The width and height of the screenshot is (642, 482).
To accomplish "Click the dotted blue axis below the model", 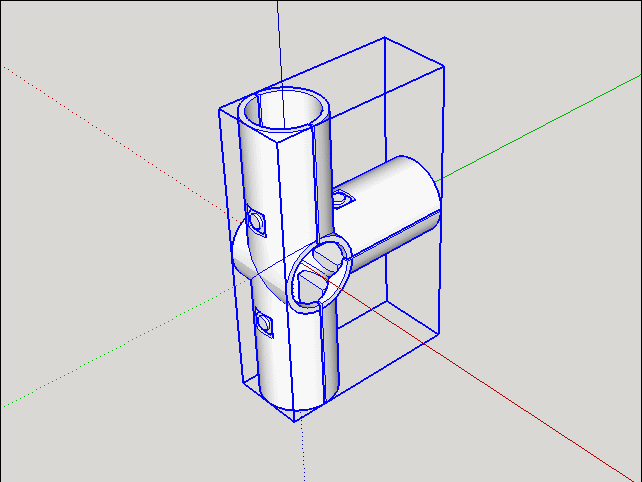I will (303, 450).
